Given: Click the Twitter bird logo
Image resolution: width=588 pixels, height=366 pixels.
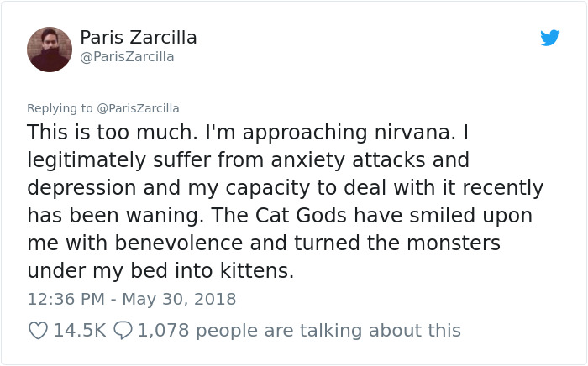Looking at the screenshot, I should click(x=549, y=38).
